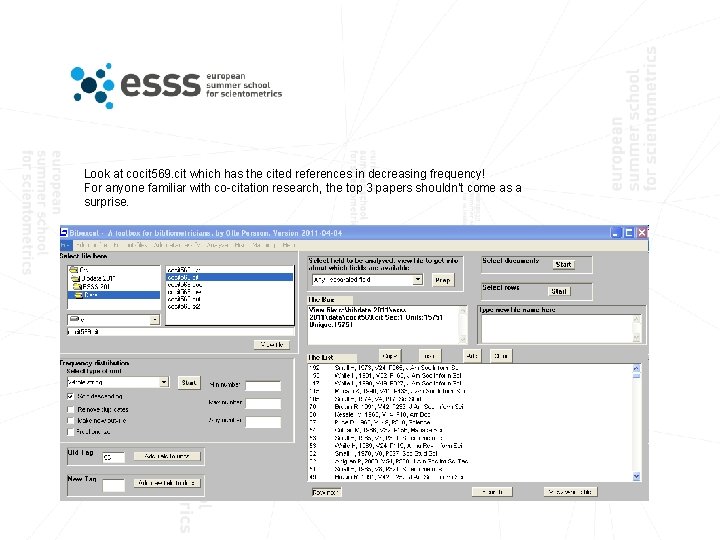Click the Min number input field
The width and height of the screenshot is (720, 540).
pyautogui.click(x=263, y=386)
